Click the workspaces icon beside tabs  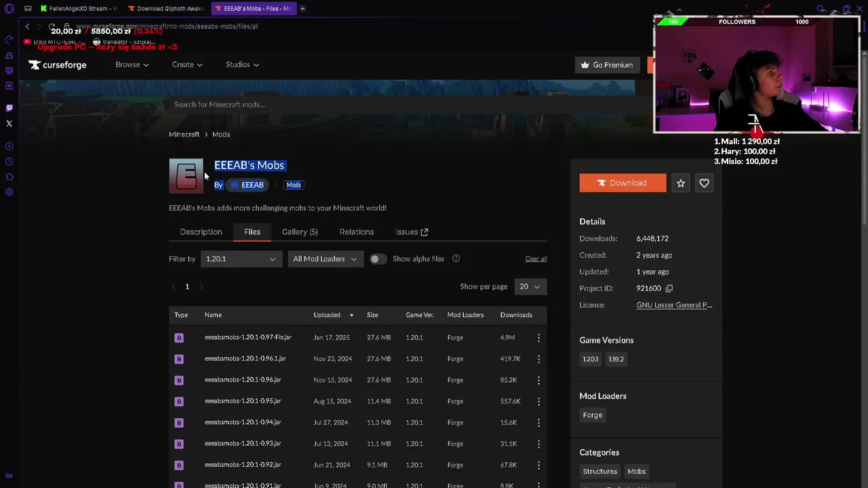tap(28, 9)
